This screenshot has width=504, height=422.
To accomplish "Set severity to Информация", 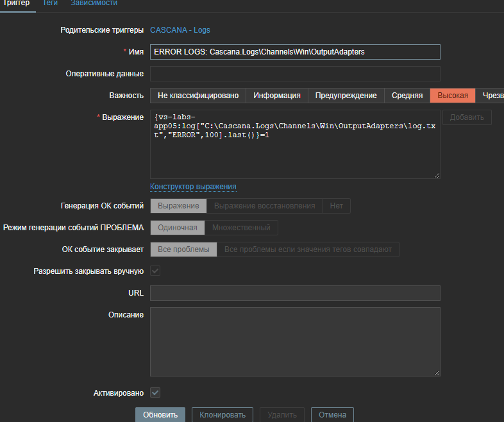I will click(276, 96).
